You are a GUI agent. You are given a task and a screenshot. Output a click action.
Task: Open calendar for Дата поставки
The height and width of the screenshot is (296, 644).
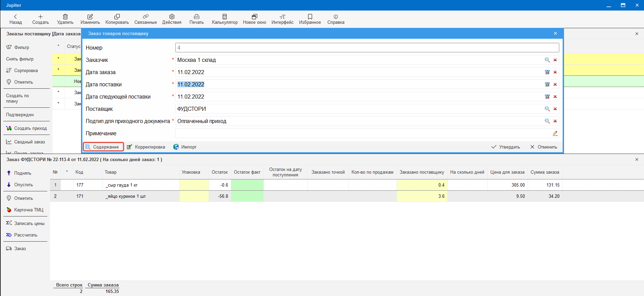tap(547, 84)
